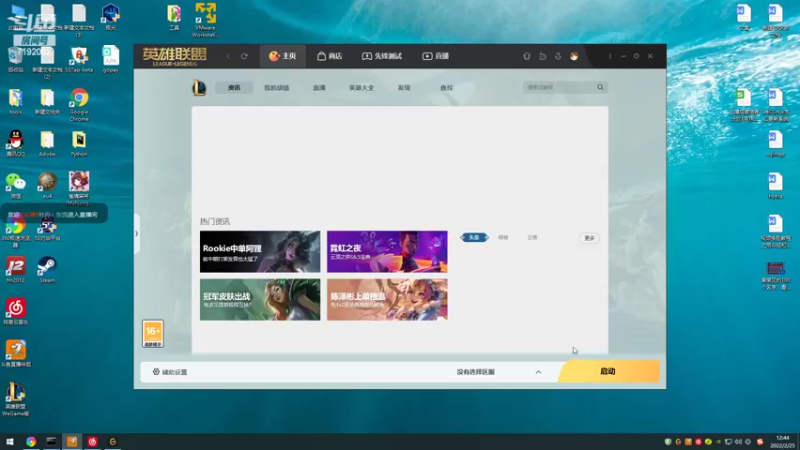The height and width of the screenshot is (450, 800).
Task: Open the 霓虹之夜 news card
Action: point(387,252)
